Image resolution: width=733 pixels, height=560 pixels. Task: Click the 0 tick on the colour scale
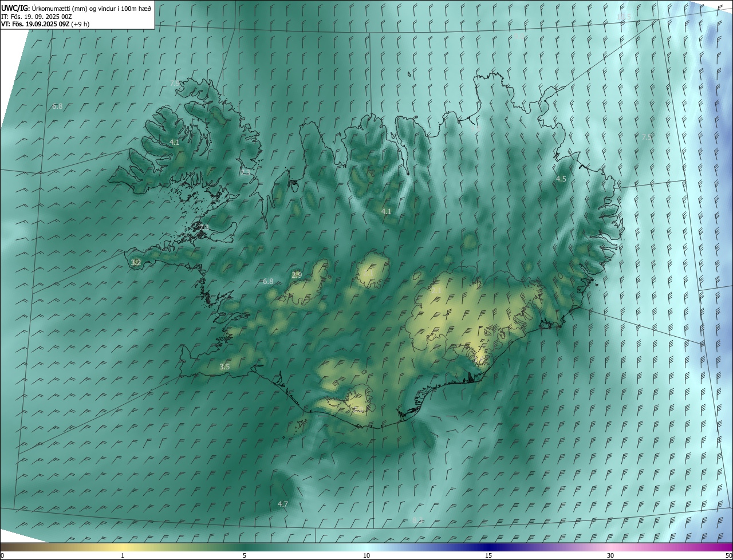[2, 556]
